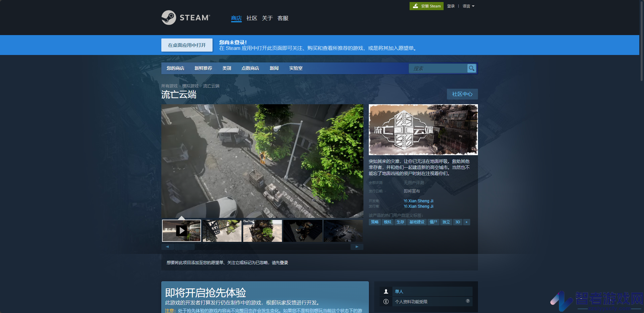Open the 点数商店 tab
The image size is (644, 313).
click(x=250, y=68)
